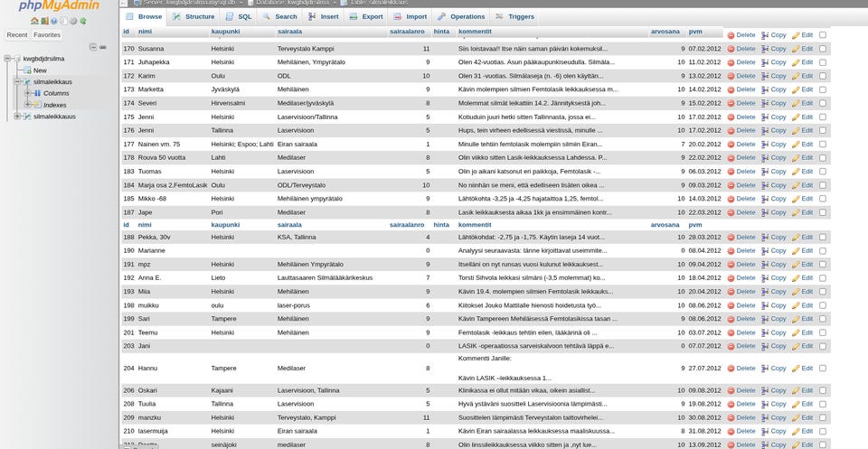Image resolution: width=868 pixels, height=449 pixels.
Task: Tick the checkbox for row 190 Marianne
Action: tap(823, 250)
